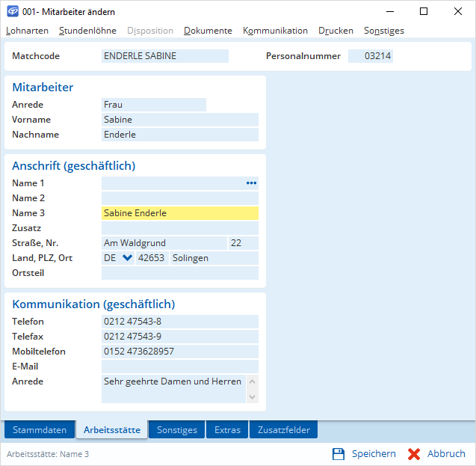
Task: Click the application icon in title bar
Action: coord(13,12)
